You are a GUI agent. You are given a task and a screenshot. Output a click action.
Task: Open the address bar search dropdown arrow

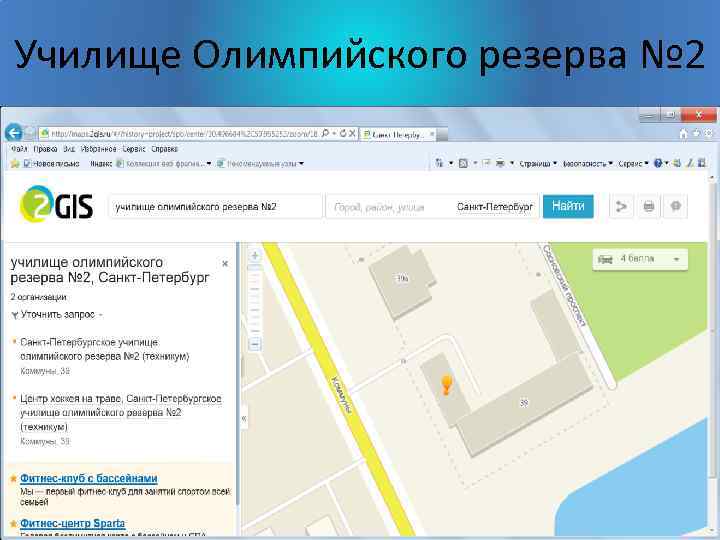click(334, 134)
